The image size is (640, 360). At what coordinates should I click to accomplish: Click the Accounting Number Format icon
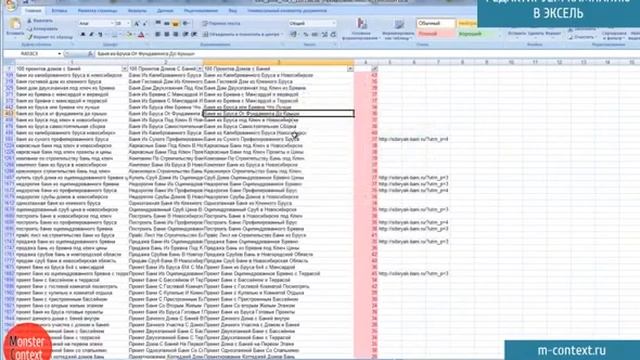294,34
